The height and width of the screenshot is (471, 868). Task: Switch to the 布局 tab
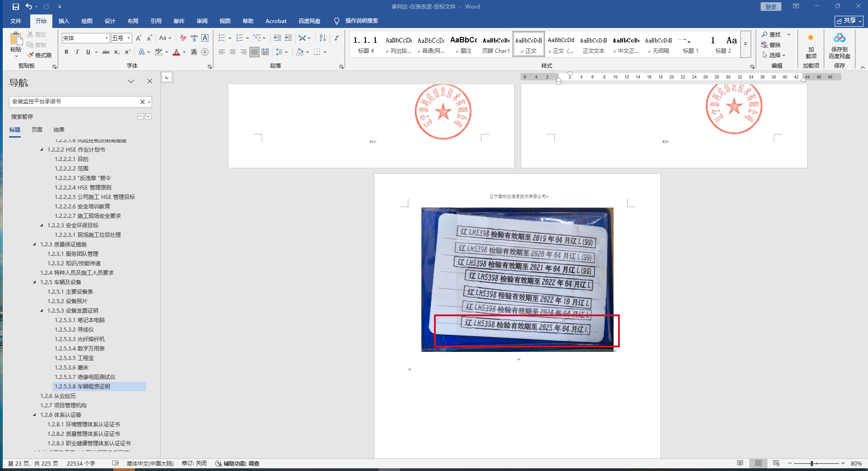[133, 21]
